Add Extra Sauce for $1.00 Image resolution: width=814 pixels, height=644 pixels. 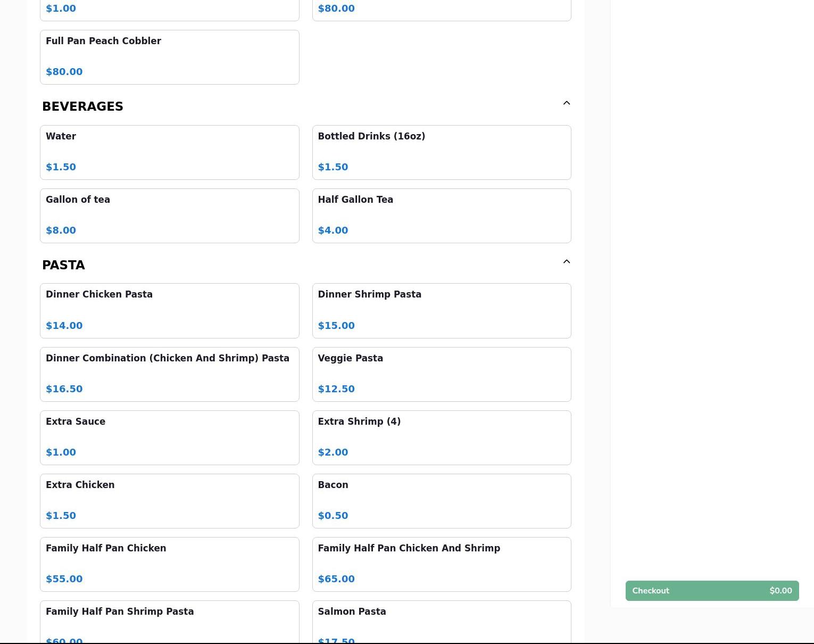coord(169,437)
